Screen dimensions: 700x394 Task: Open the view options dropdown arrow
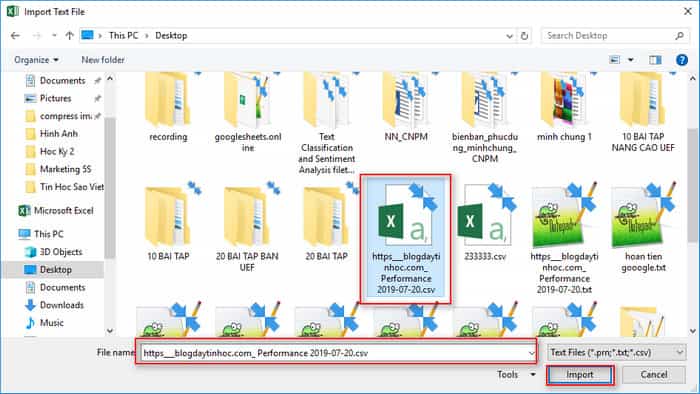(x=631, y=60)
